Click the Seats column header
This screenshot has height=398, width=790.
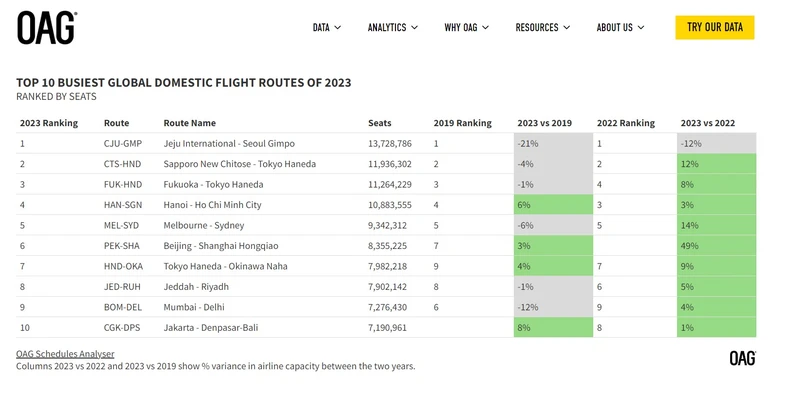(379, 123)
